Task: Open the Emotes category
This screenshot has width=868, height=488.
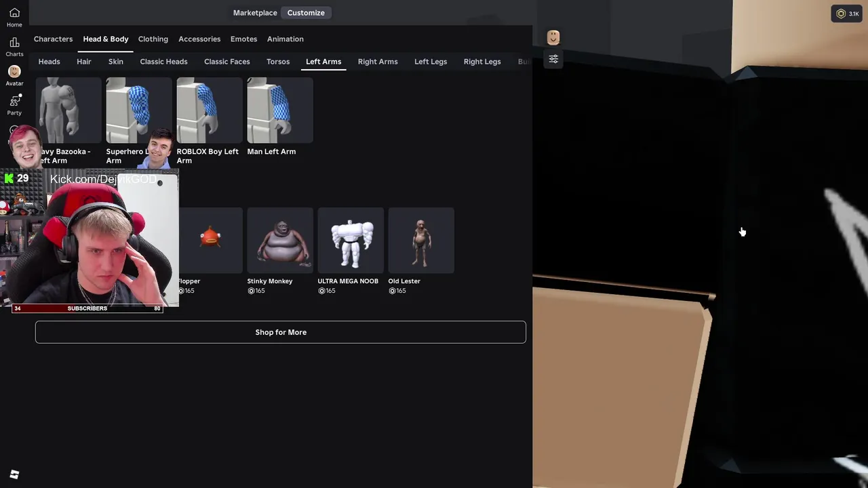Action: [x=243, y=39]
